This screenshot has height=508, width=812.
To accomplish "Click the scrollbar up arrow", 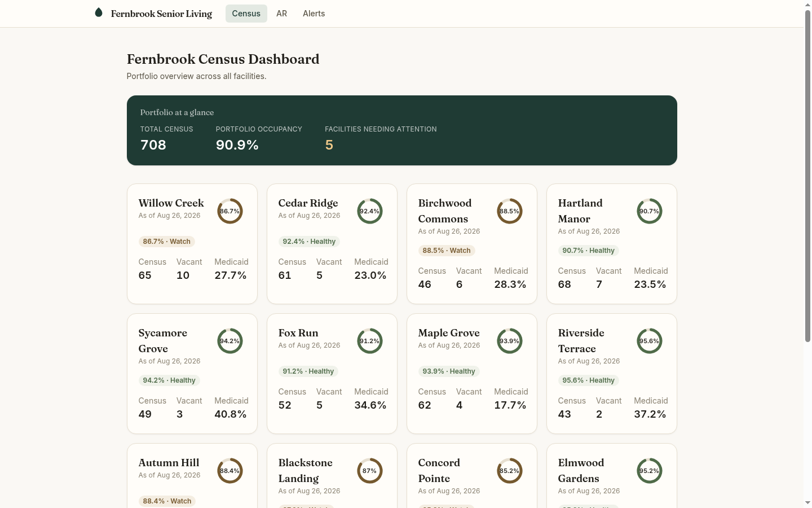I will pyautogui.click(x=807, y=5).
